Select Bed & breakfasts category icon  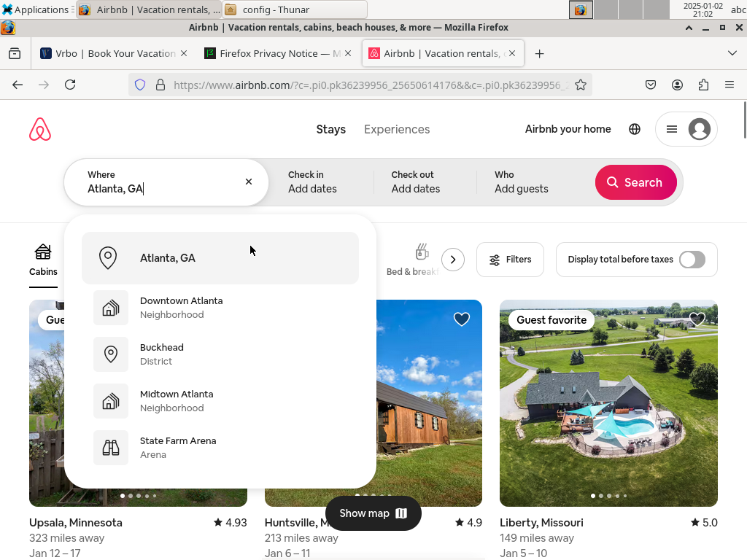coord(422,252)
